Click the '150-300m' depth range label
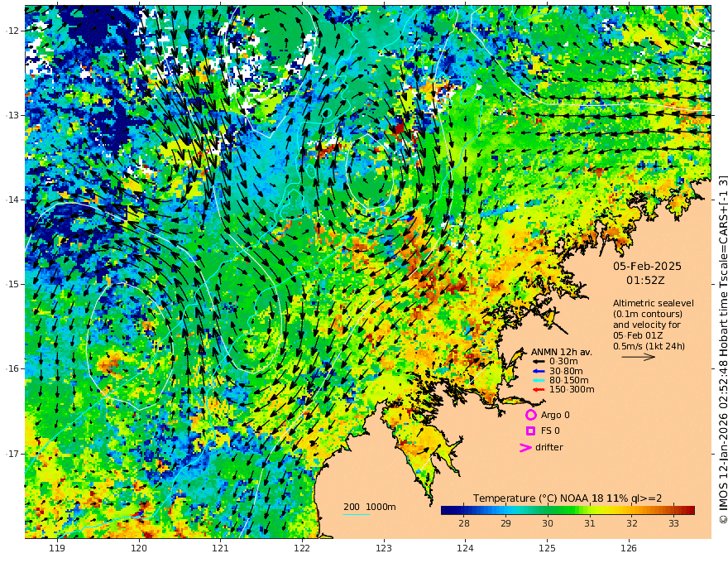This screenshot has height=563, width=728. click(572, 390)
